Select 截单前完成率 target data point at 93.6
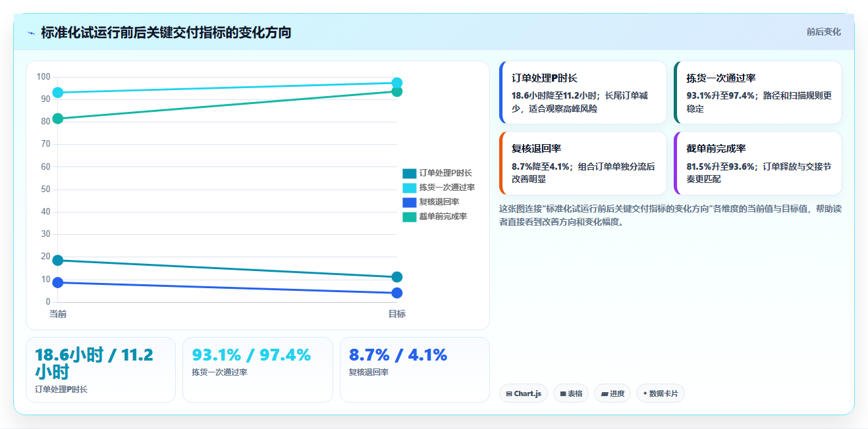 (397, 91)
